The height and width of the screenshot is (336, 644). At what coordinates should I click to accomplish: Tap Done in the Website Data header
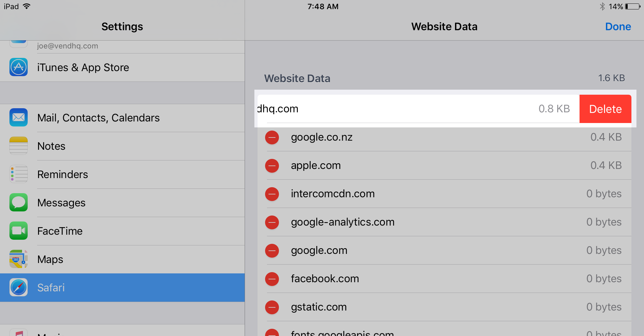coord(618,26)
